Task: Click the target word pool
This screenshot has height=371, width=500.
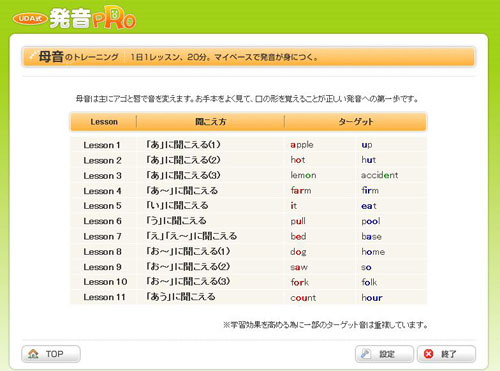Action: (x=371, y=221)
